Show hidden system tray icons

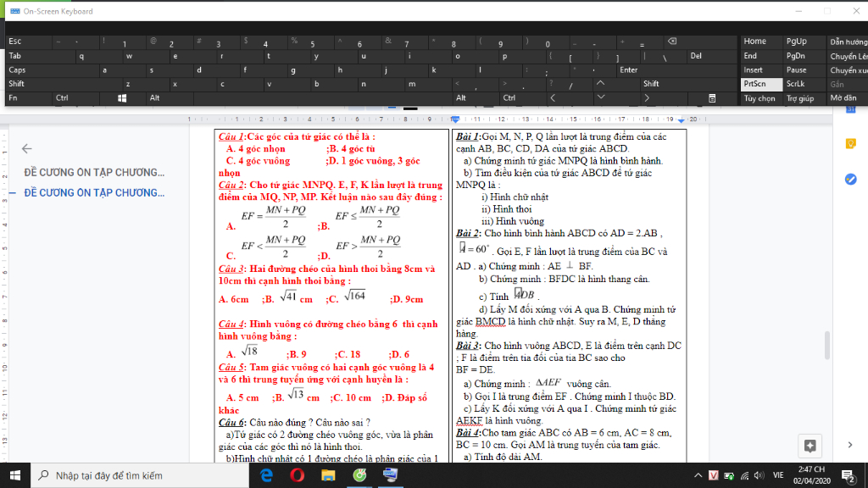[x=698, y=475]
